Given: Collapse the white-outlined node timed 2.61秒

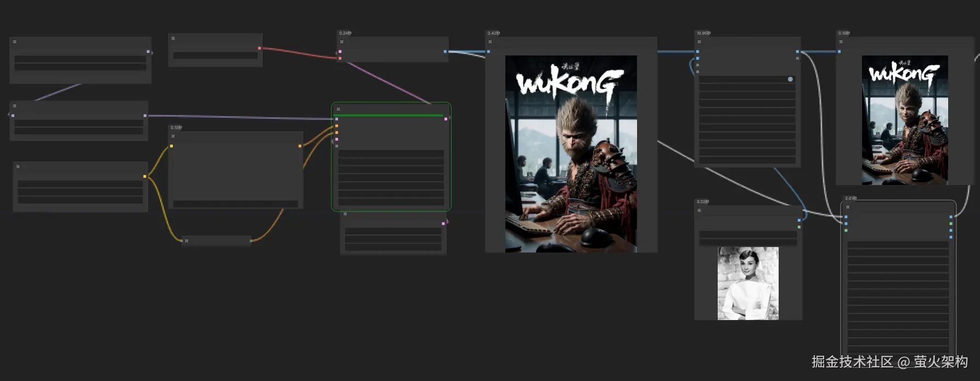Looking at the screenshot, I should pos(848,207).
